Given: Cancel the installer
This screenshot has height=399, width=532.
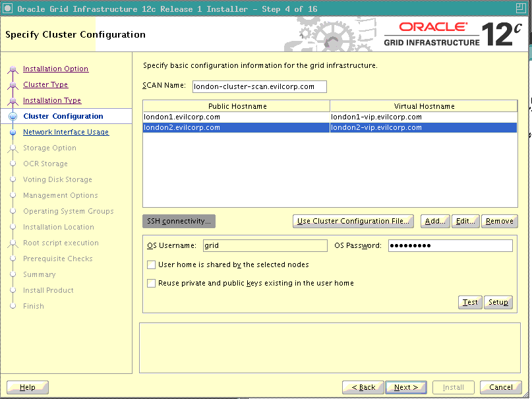Looking at the screenshot, I should [501, 388].
